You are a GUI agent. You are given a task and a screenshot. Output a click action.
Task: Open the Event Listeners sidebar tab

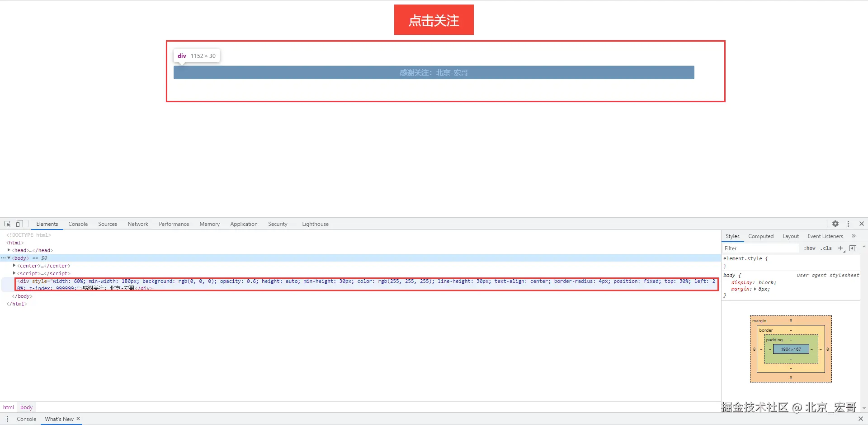(x=825, y=236)
